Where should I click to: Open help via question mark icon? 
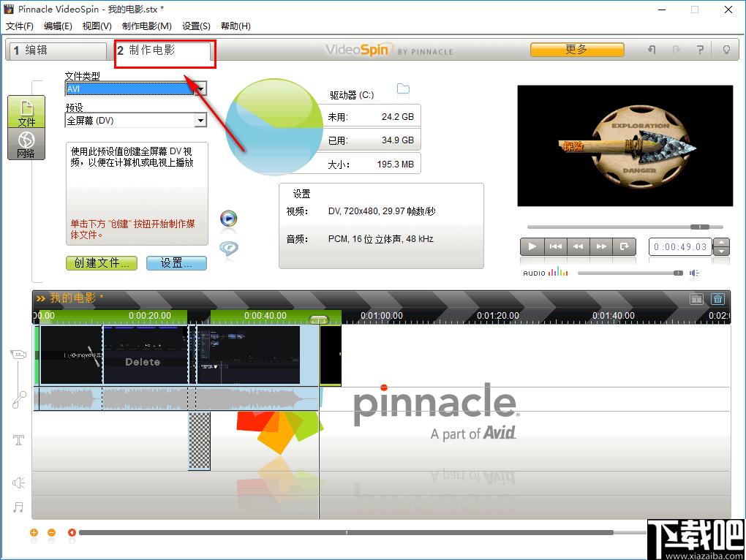click(700, 50)
